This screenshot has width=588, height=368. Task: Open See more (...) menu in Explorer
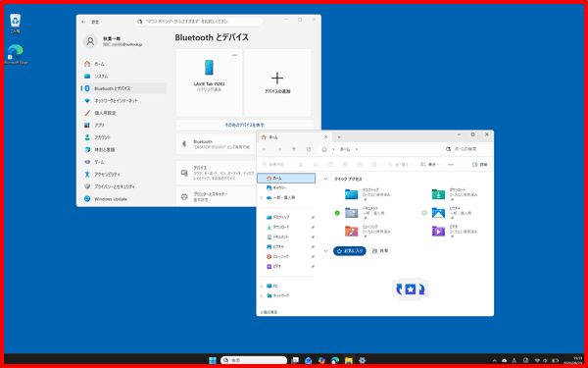pyautogui.click(x=451, y=165)
